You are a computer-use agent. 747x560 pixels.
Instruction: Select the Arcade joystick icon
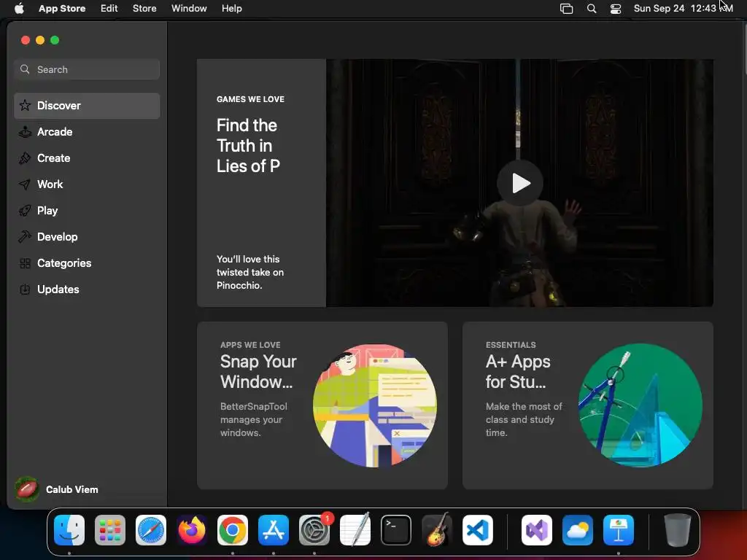pos(25,132)
